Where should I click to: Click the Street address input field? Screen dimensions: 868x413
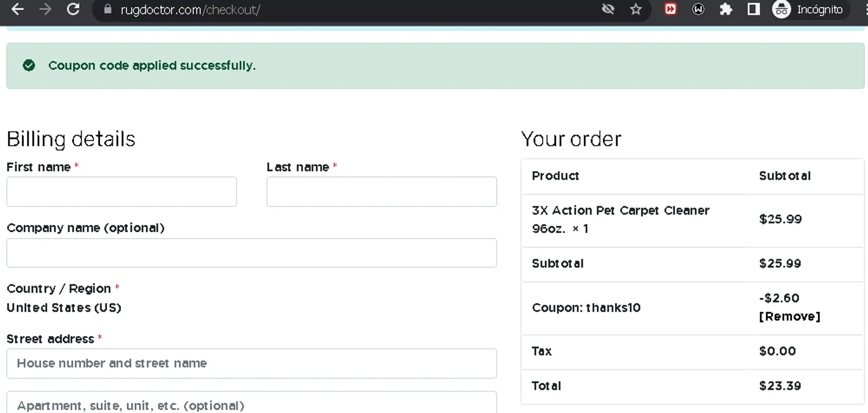(251, 363)
